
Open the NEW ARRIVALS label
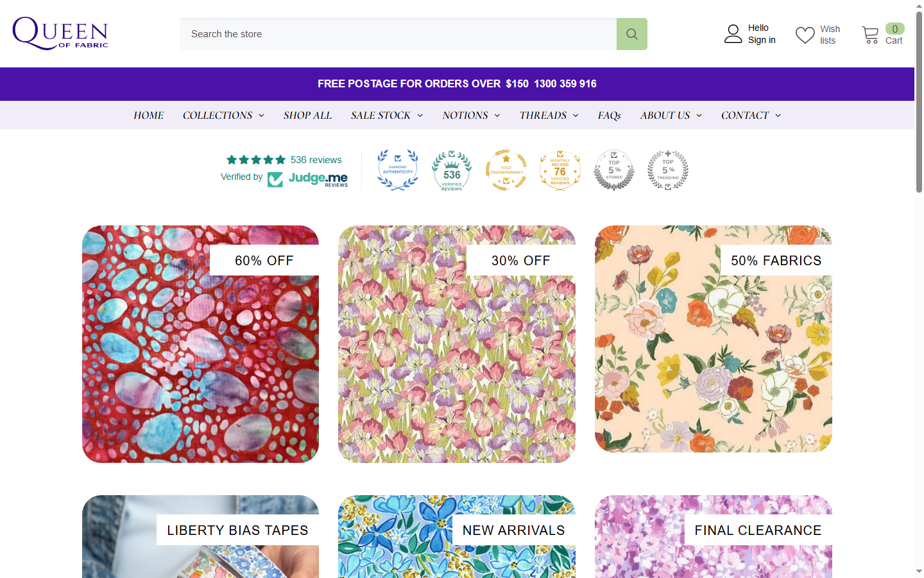[514, 530]
